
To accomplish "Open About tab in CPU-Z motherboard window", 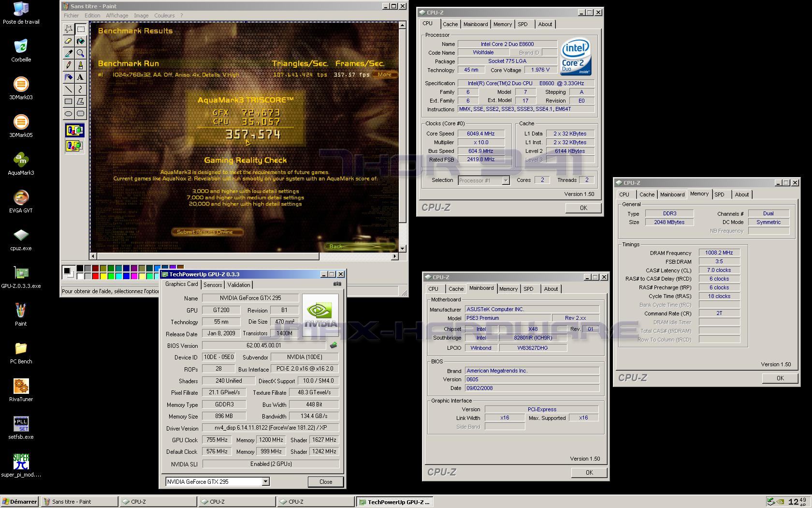I will pos(551,289).
